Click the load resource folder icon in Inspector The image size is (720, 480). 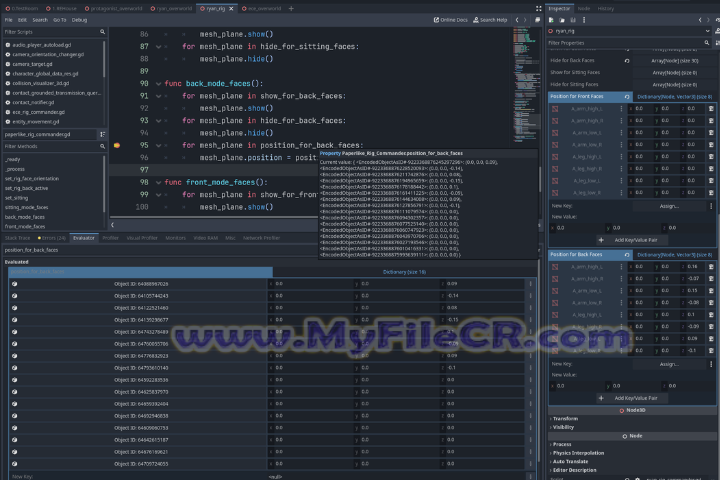click(x=562, y=20)
